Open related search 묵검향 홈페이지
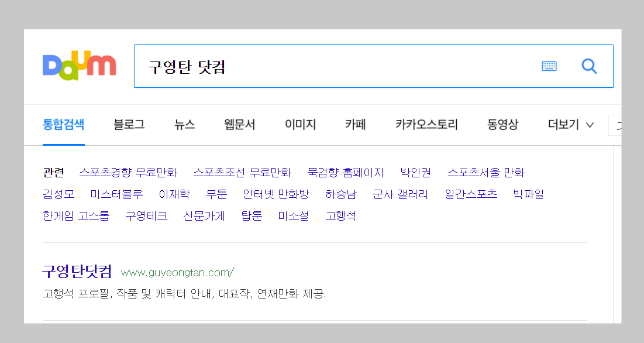This screenshot has width=644, height=343. [346, 172]
